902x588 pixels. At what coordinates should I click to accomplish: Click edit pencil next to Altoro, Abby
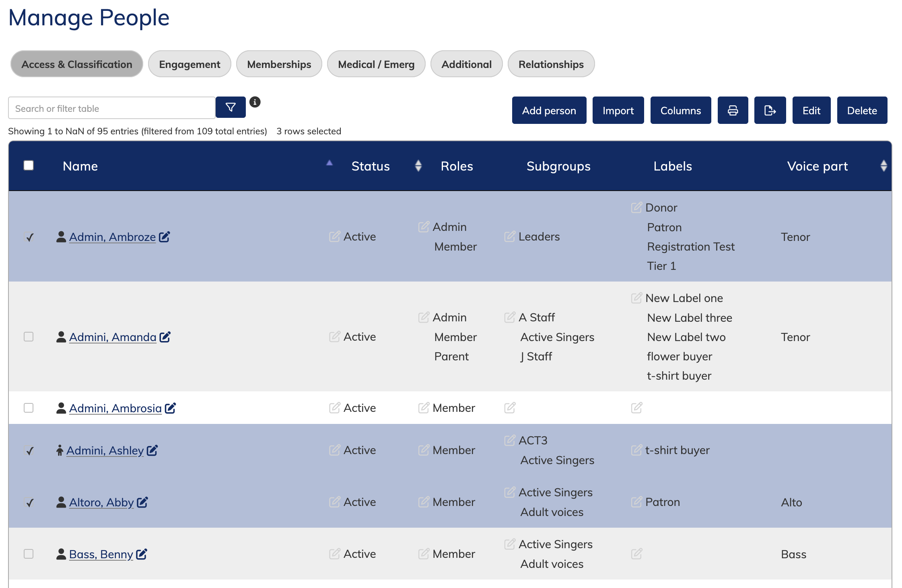point(142,502)
